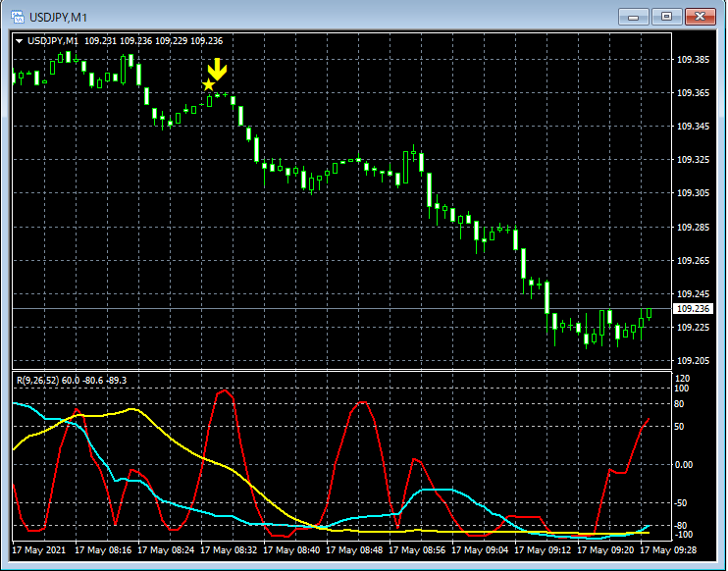Click the 109.305 price axis label
728x571 pixels.
[x=694, y=193]
